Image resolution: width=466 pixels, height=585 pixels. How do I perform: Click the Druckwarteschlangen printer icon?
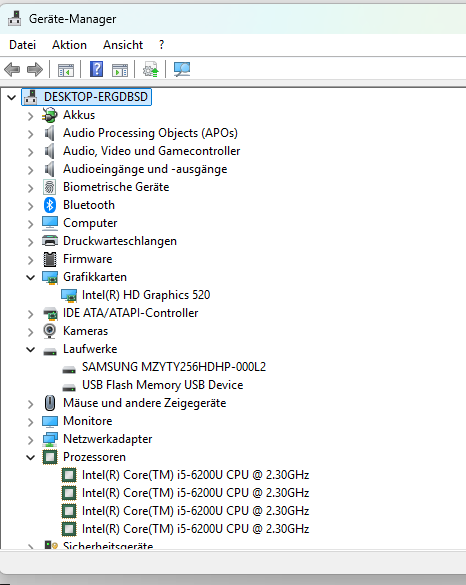(x=50, y=241)
